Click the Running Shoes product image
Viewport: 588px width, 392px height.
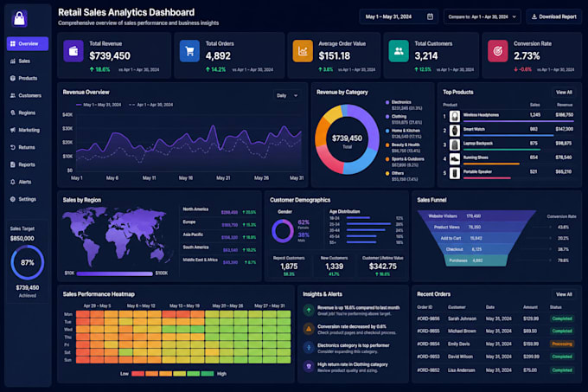tap(455, 158)
